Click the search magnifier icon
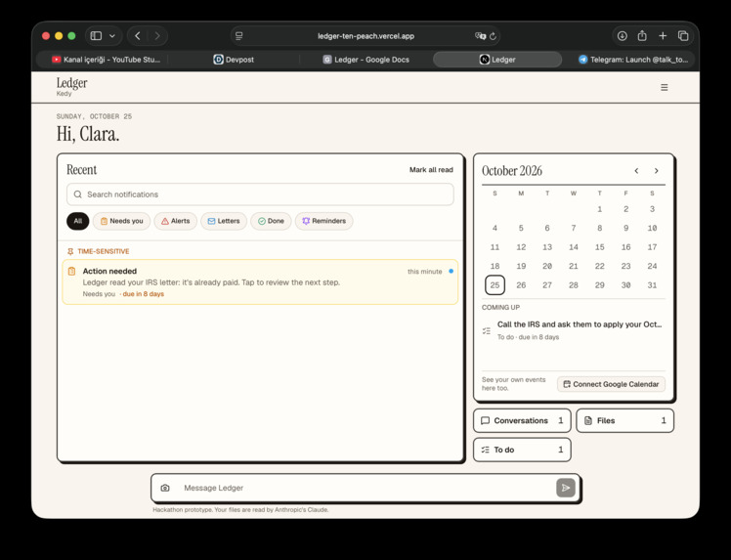731x560 pixels. tap(78, 194)
